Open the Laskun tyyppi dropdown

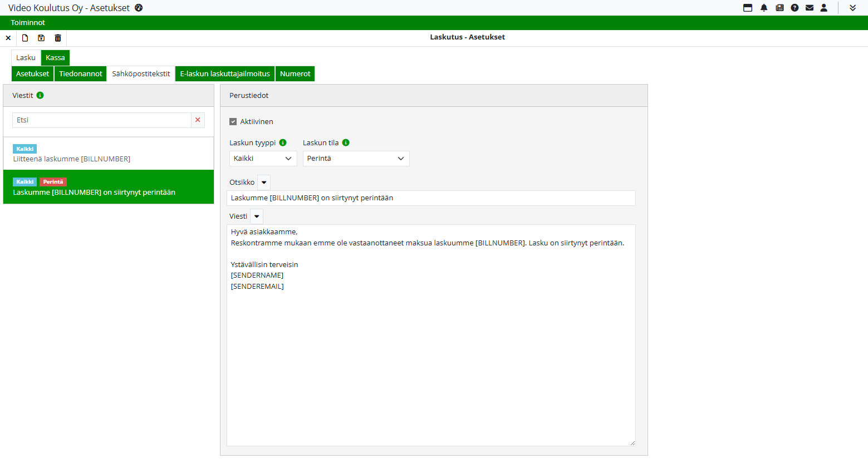point(263,159)
